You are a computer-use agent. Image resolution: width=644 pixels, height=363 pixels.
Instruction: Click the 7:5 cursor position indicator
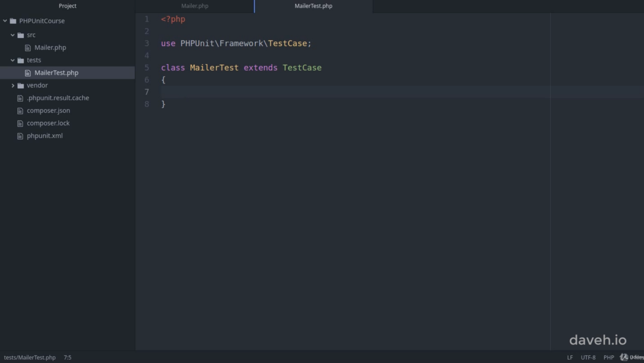coord(68,357)
